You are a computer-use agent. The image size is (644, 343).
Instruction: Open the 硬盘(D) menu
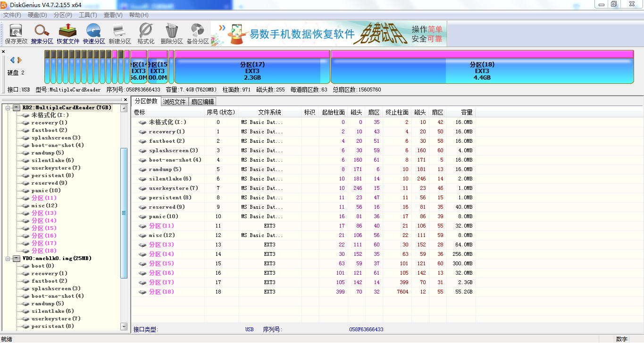pyautogui.click(x=37, y=15)
